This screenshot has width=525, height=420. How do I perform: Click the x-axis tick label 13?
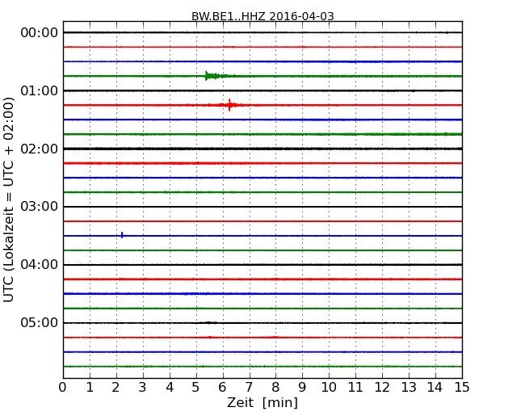pos(409,388)
